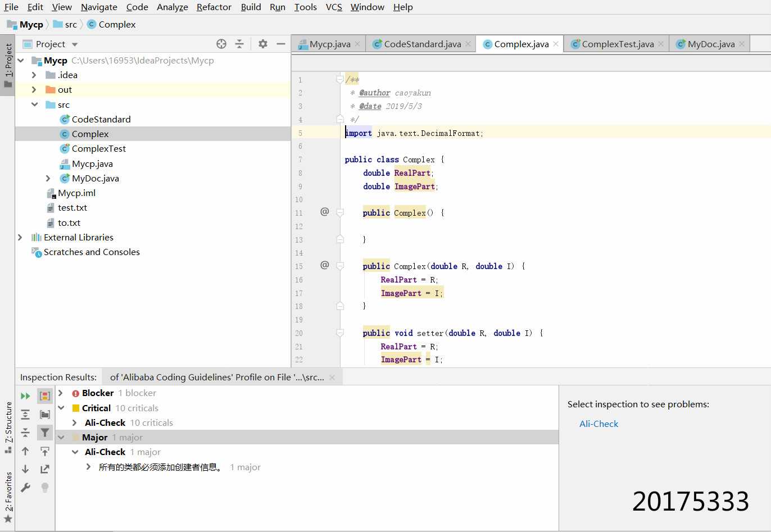Image resolution: width=771 pixels, height=532 pixels.
Task: Click Complex in the breadcrumb bar
Action: click(117, 24)
